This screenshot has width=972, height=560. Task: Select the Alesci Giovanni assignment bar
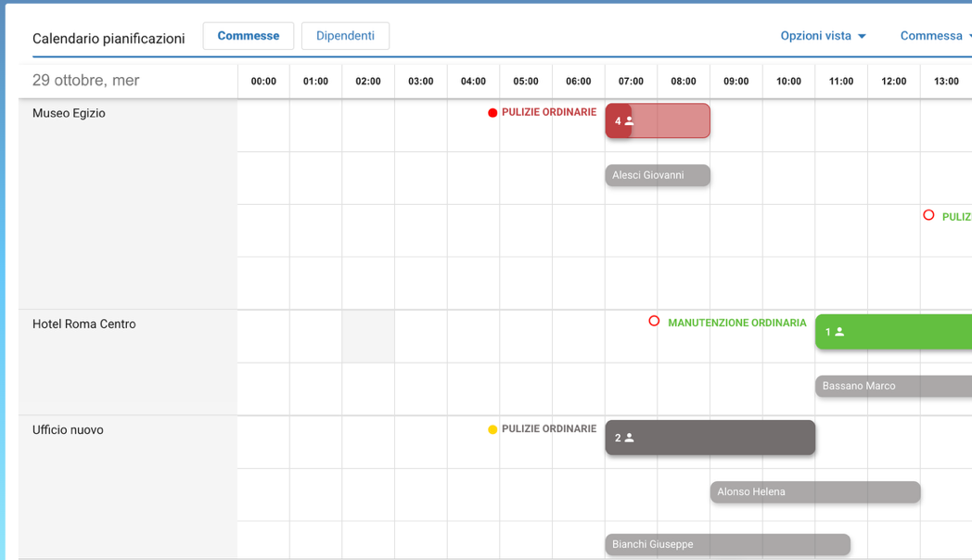click(x=657, y=175)
